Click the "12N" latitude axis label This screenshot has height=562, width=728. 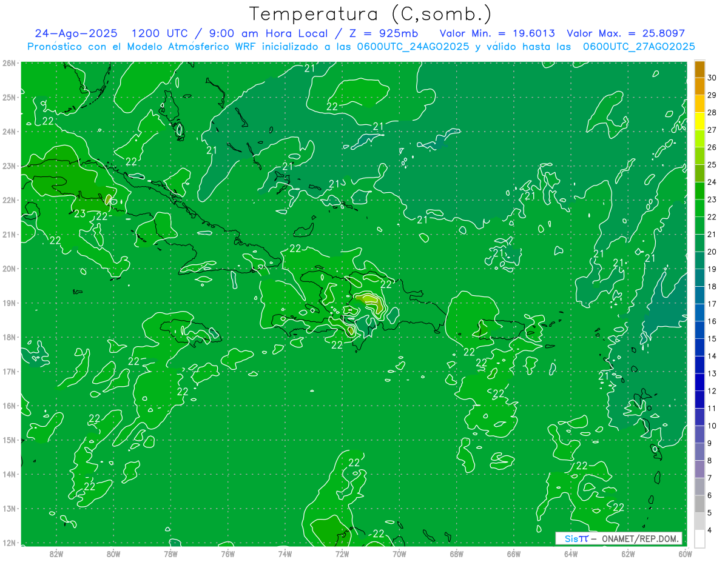click(9, 543)
